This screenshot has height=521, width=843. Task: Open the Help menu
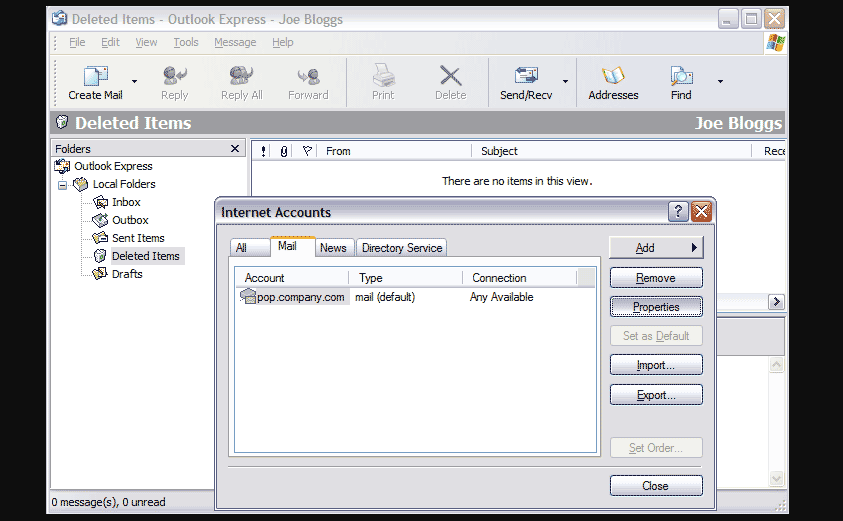[282, 42]
